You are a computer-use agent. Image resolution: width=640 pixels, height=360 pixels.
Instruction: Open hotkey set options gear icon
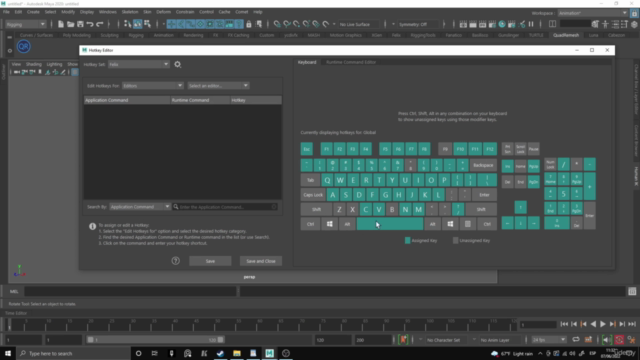click(178, 64)
